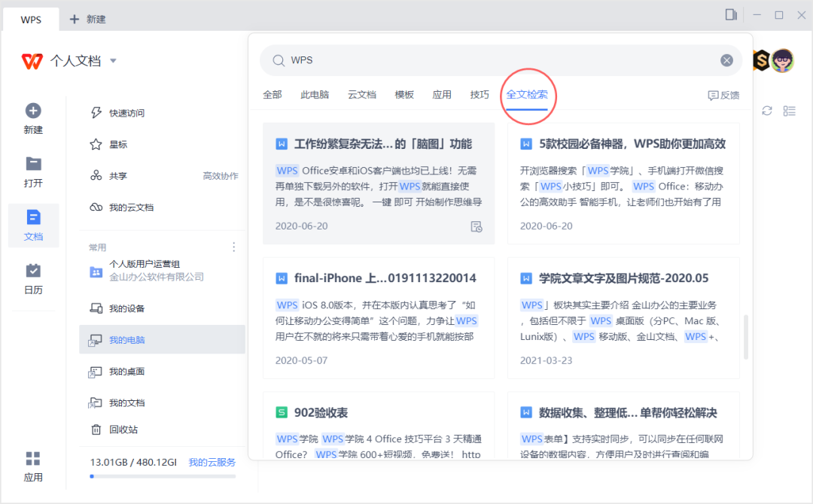The width and height of the screenshot is (813, 504).
Task: Click the 我的云服务 link
Action: point(212,462)
